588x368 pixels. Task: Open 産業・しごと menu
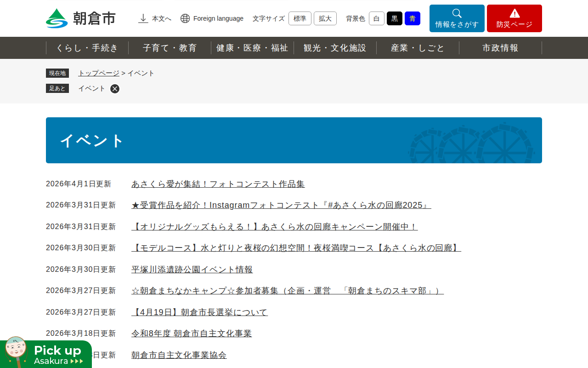pos(418,48)
